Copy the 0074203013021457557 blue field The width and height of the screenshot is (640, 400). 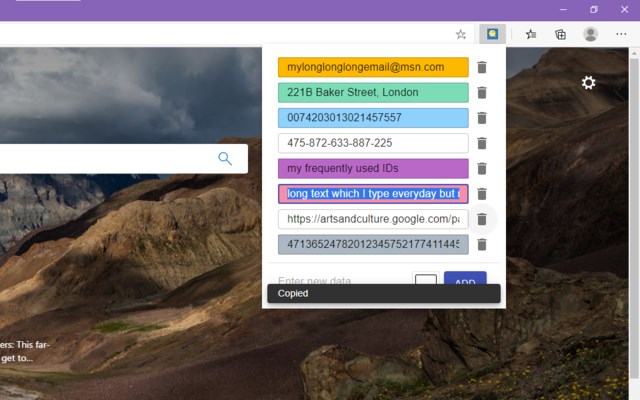[x=373, y=118]
